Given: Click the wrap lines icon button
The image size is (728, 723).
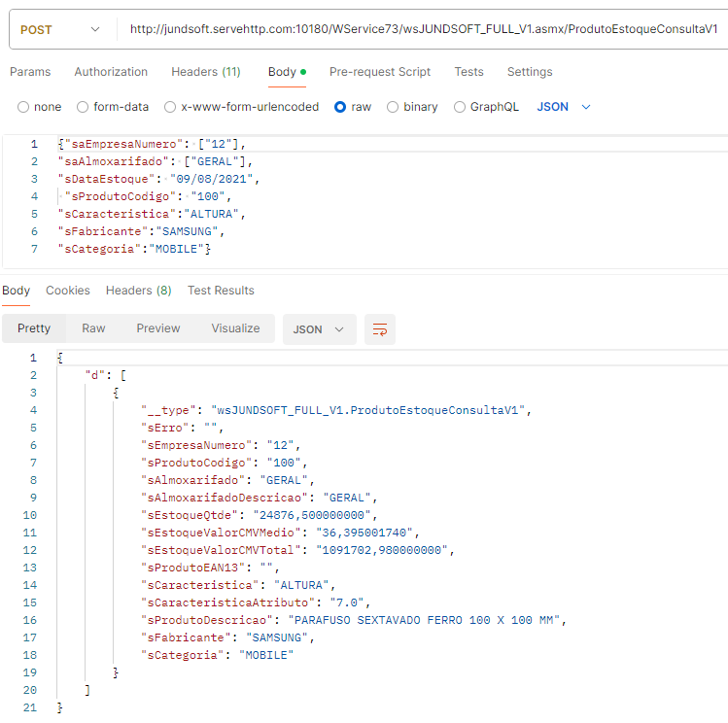Looking at the screenshot, I should pos(380,329).
